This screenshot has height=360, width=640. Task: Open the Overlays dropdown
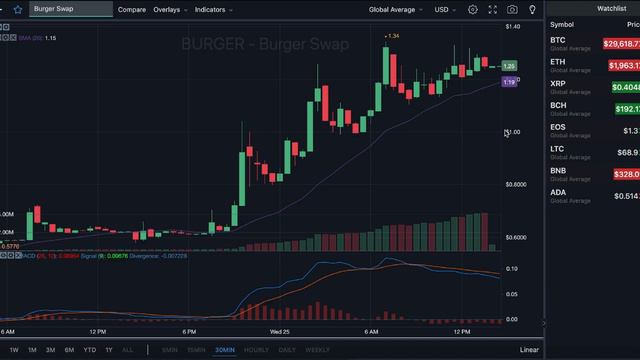(x=170, y=9)
